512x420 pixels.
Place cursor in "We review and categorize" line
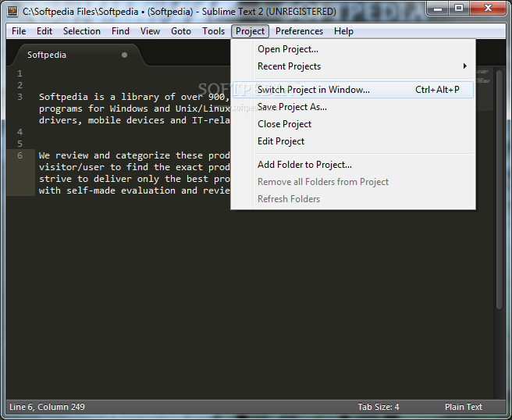click(134, 155)
